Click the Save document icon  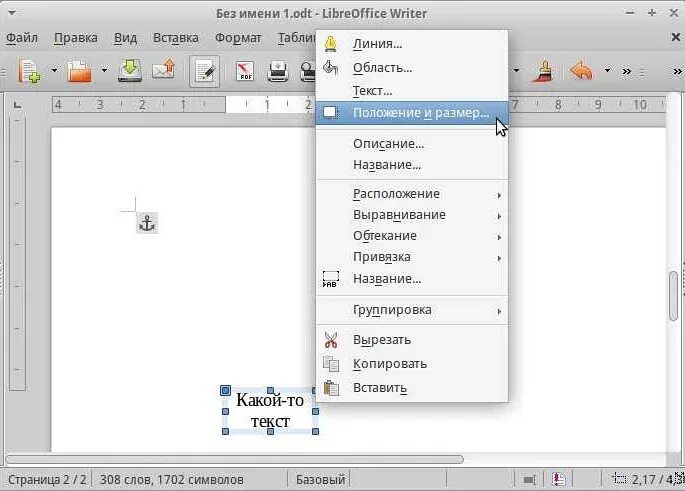click(130, 71)
